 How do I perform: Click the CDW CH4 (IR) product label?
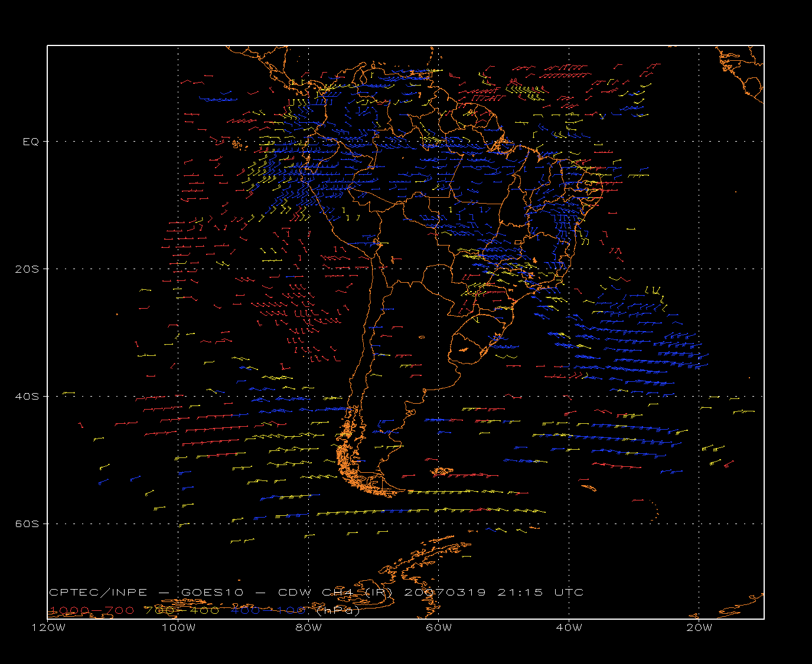[335, 592]
